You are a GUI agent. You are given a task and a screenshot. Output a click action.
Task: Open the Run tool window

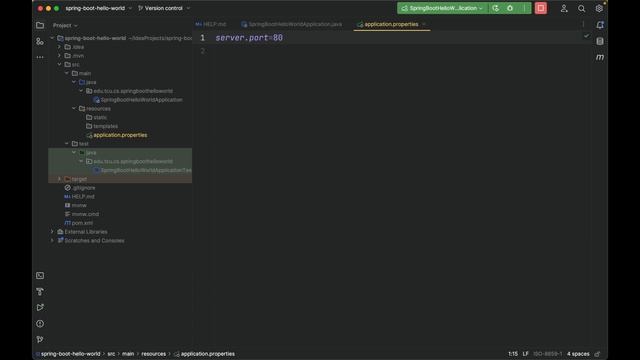click(40, 307)
